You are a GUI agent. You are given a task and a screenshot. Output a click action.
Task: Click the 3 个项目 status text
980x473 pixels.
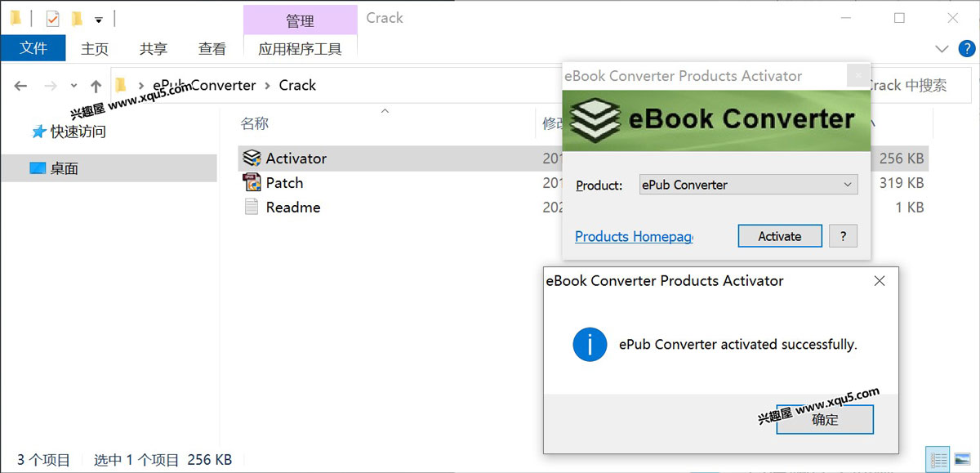pyautogui.click(x=43, y=461)
